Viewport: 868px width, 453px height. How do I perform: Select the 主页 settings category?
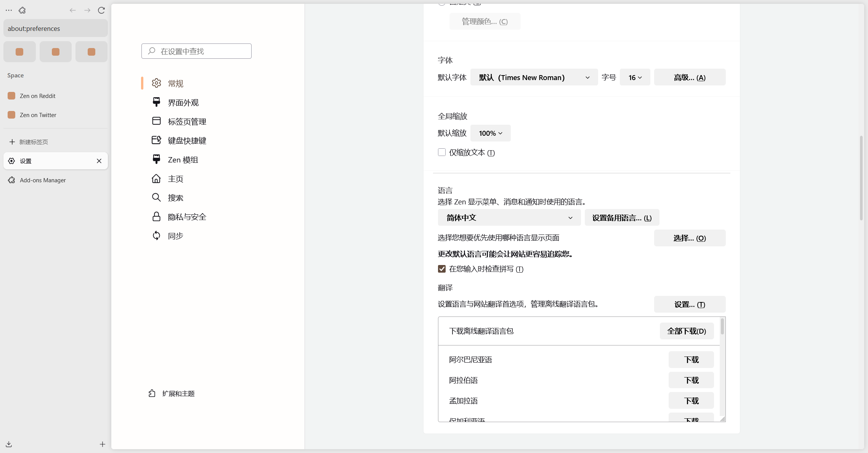point(196,178)
